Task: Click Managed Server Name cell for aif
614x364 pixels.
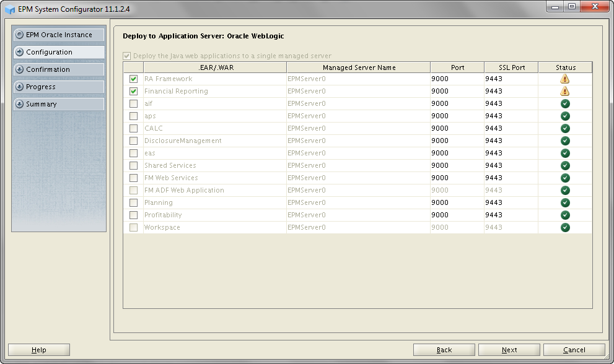Action: pos(359,104)
